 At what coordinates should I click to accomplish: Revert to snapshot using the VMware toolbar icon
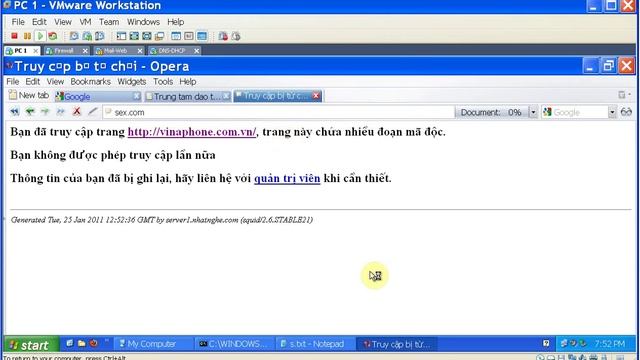[x=87, y=36]
